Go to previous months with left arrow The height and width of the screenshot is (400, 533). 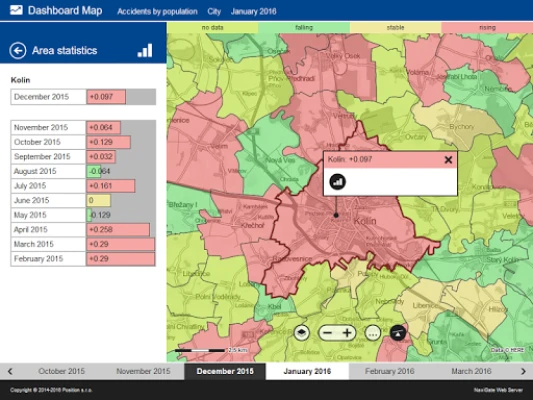[10, 371]
